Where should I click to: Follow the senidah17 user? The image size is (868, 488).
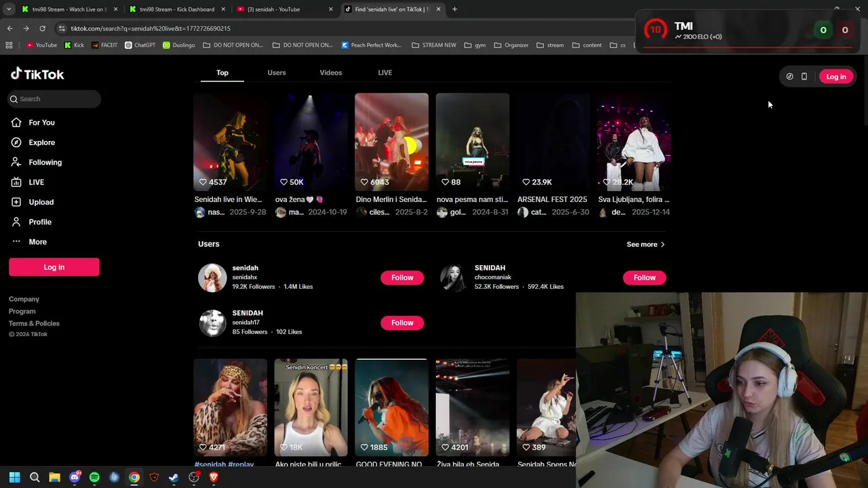pos(402,323)
